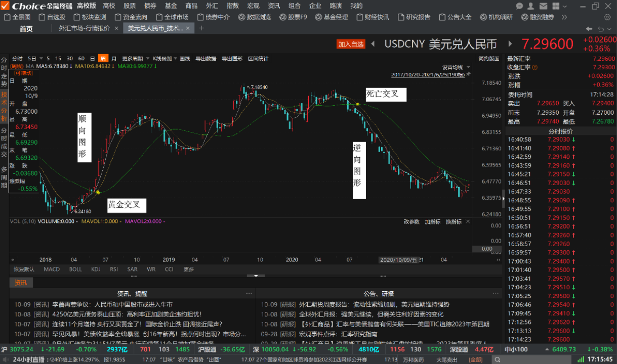Screen dimensions: 617x364
Task: Open 债券中介 shortcut
Action: tap(213, 17)
